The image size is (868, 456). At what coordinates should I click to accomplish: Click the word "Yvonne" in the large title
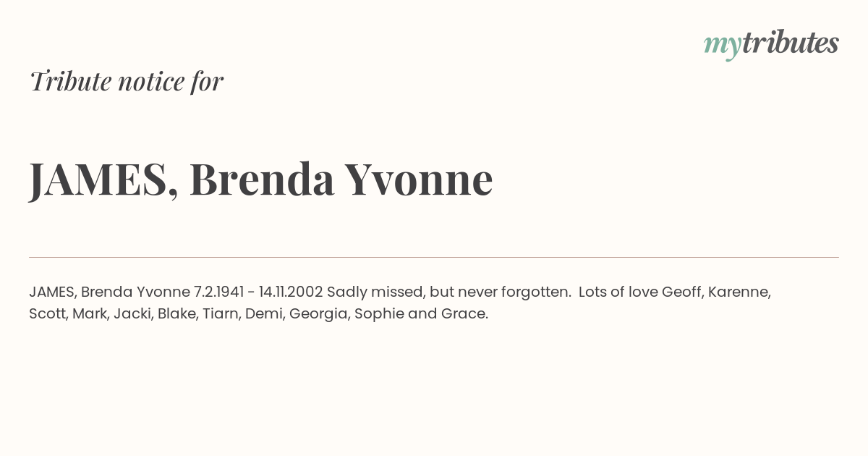419,179
